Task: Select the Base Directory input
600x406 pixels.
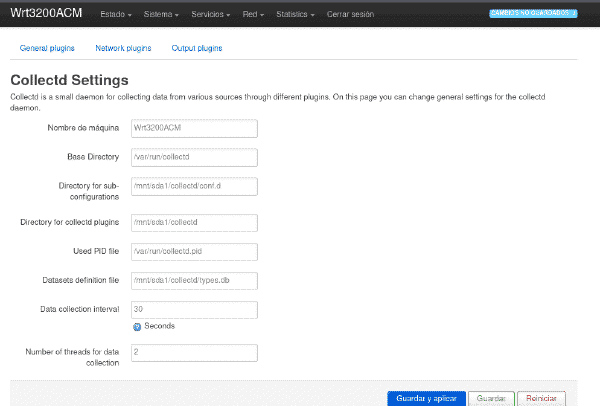Action: (x=194, y=157)
